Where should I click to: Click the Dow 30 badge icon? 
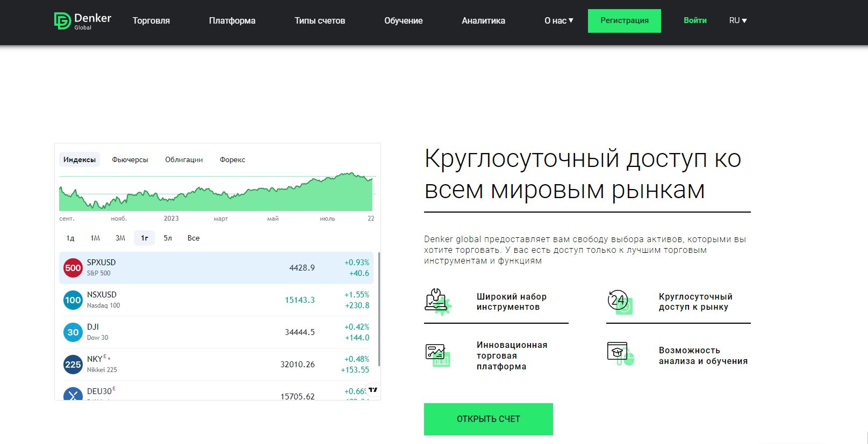(73, 332)
